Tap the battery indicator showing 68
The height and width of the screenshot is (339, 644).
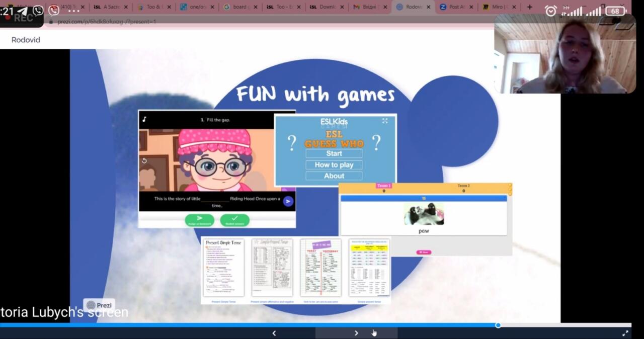click(615, 11)
